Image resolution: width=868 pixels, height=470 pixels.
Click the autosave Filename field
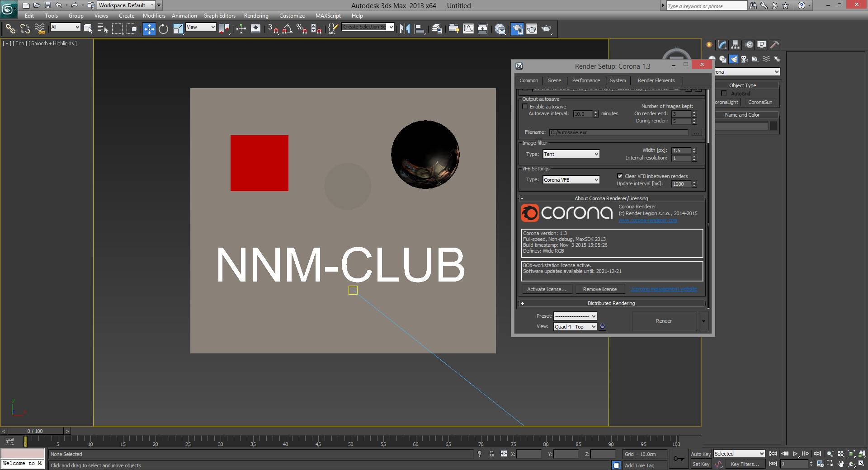click(618, 132)
